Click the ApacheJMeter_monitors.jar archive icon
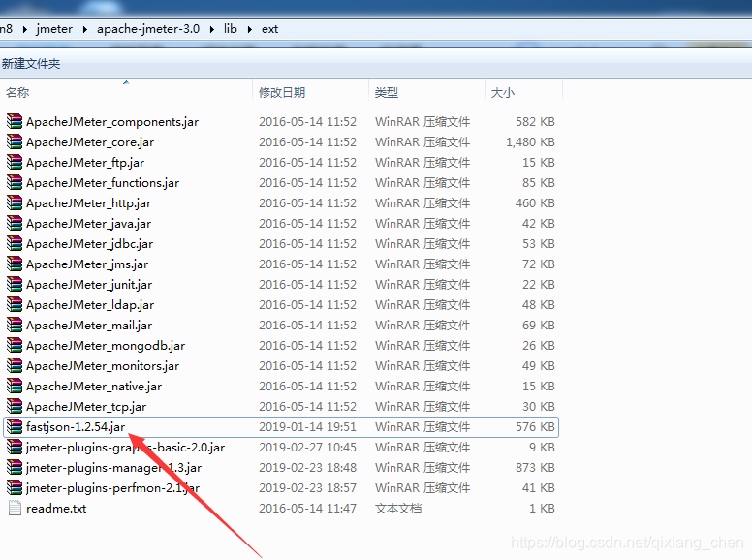 coord(15,366)
